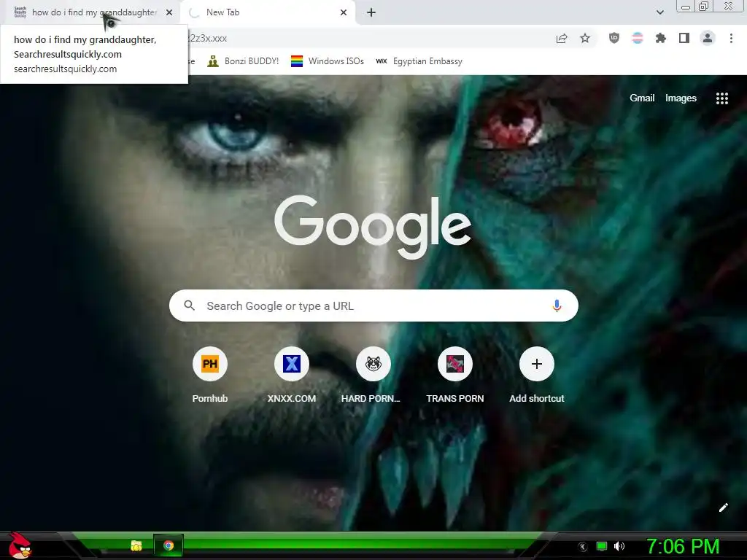
Task: Open the TRANS PORN shortcut tile
Action: (x=455, y=376)
